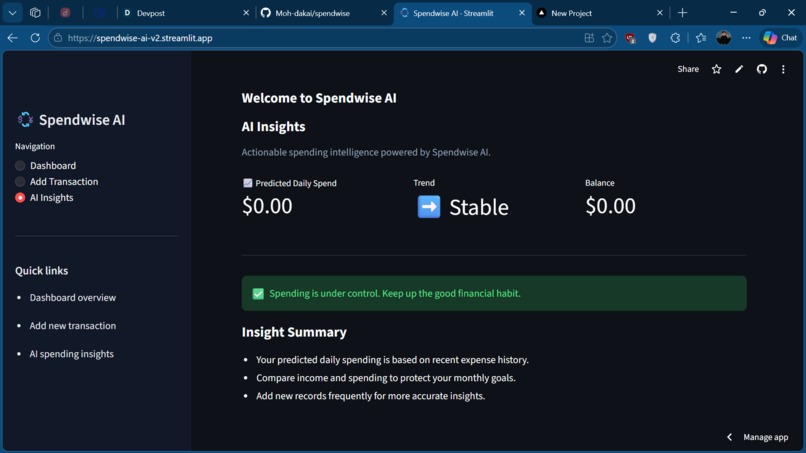The image size is (806, 453).
Task: Switch to the New Project tab
Action: 599,13
